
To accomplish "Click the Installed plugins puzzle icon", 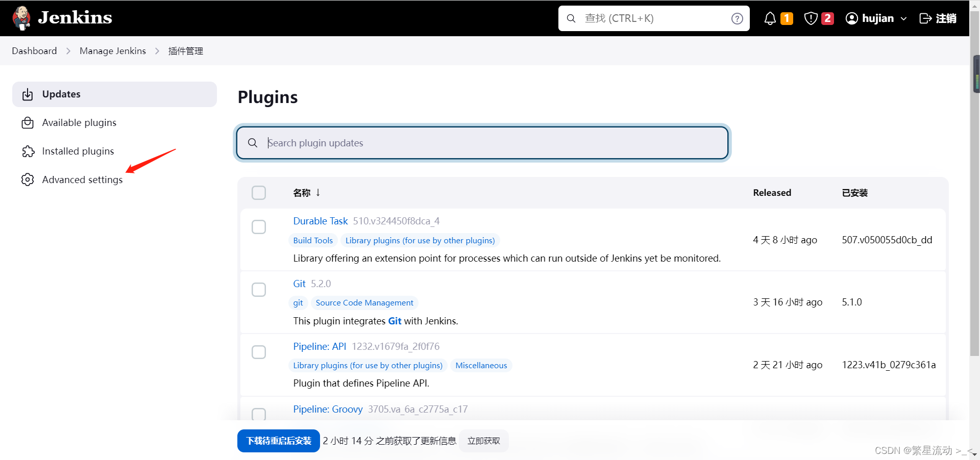I will point(28,151).
